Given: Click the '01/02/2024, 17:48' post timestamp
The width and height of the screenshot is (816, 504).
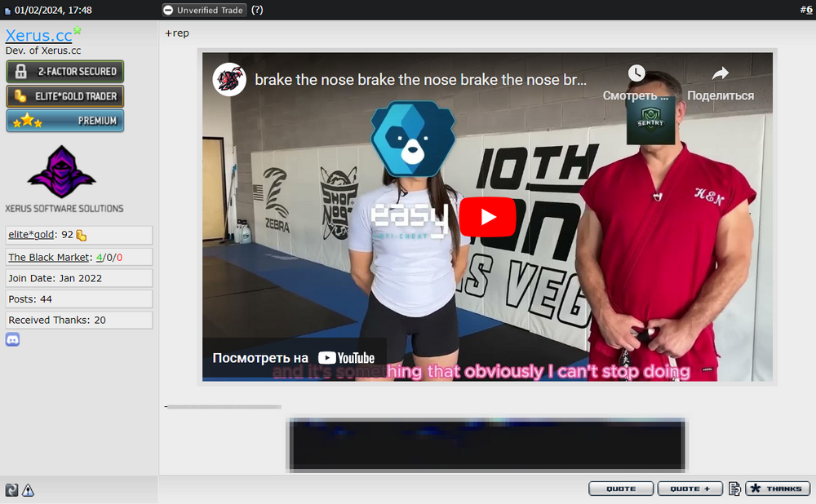Looking at the screenshot, I should click(x=53, y=10).
